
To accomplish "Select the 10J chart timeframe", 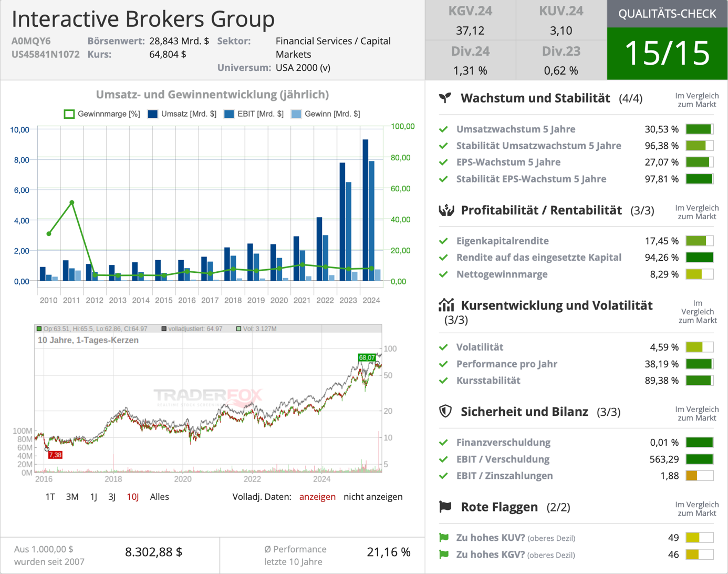I will 133,497.
